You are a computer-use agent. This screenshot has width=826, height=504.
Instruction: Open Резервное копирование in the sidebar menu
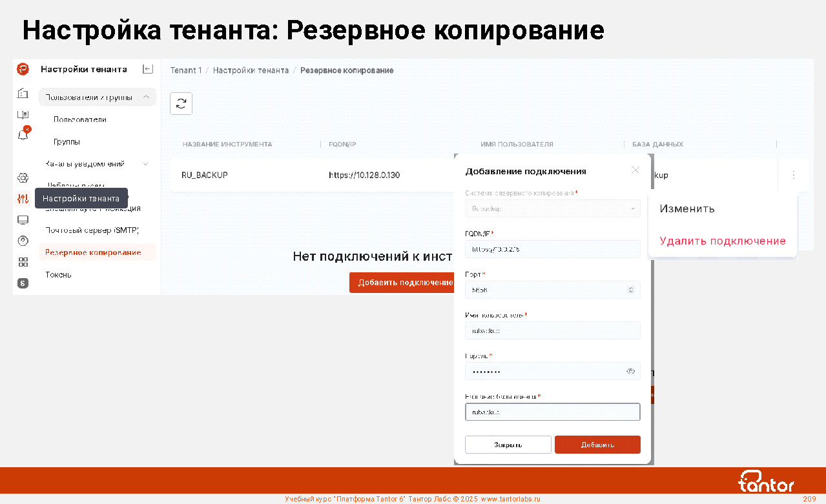coord(93,252)
